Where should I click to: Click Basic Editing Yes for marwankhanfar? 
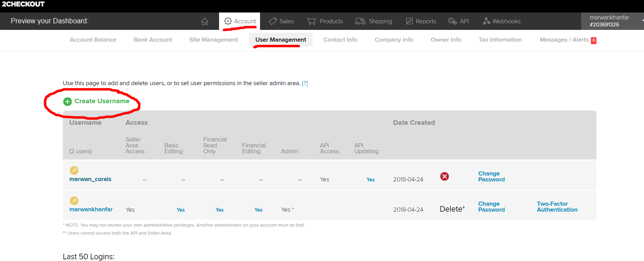point(181,210)
